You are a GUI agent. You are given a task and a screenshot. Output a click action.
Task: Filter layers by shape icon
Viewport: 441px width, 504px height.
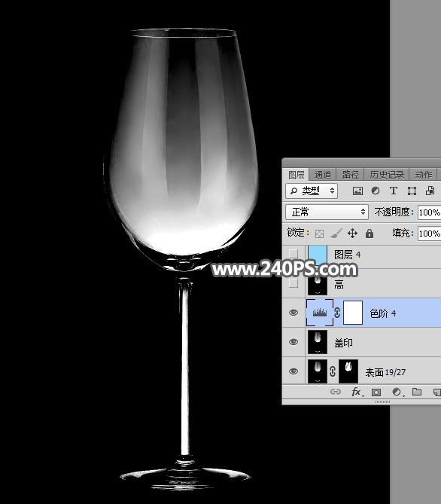(x=412, y=191)
